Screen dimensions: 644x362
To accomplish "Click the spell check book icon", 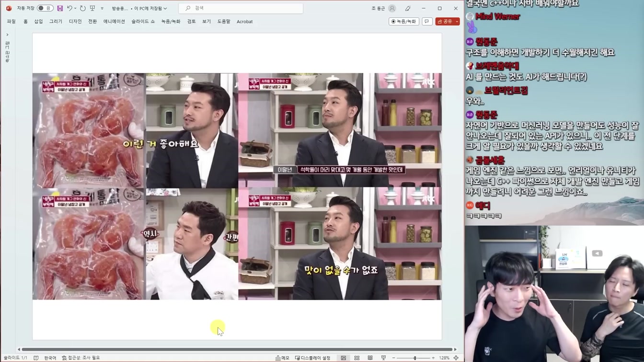I will coord(36,358).
